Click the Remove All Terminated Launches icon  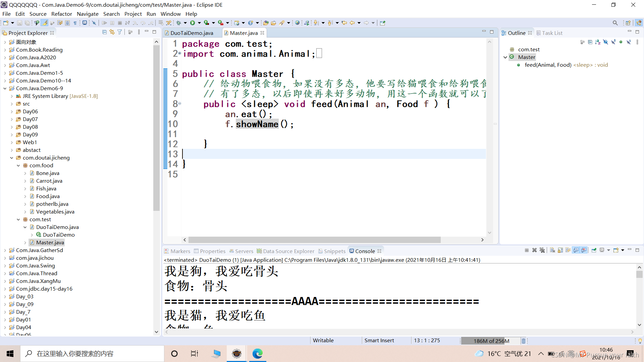(x=542, y=250)
